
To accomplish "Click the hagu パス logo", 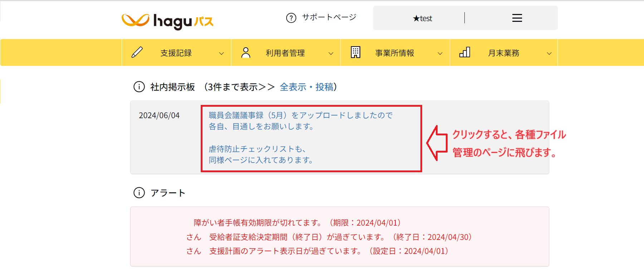I will pyautogui.click(x=167, y=21).
